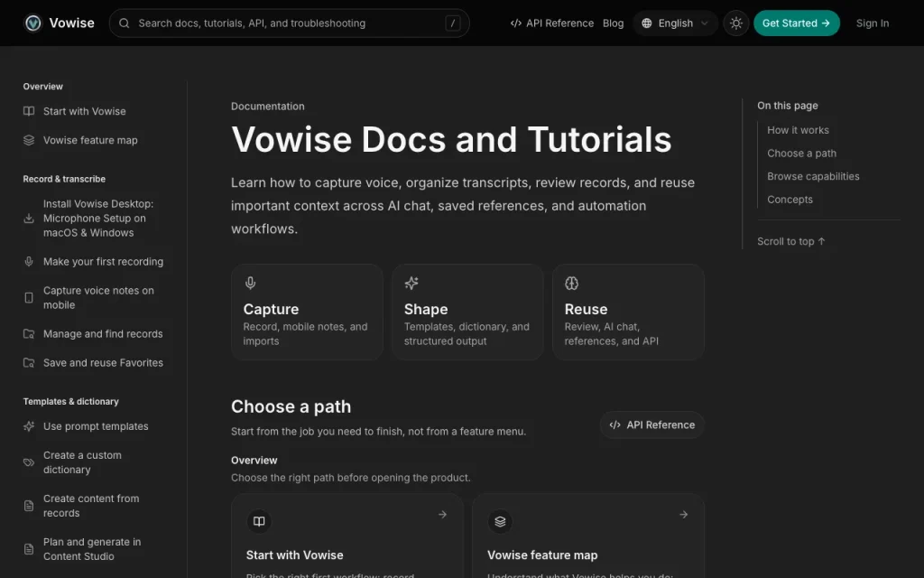Click Scroll to top link
Image resolution: width=924 pixels, height=578 pixels.
(x=790, y=241)
